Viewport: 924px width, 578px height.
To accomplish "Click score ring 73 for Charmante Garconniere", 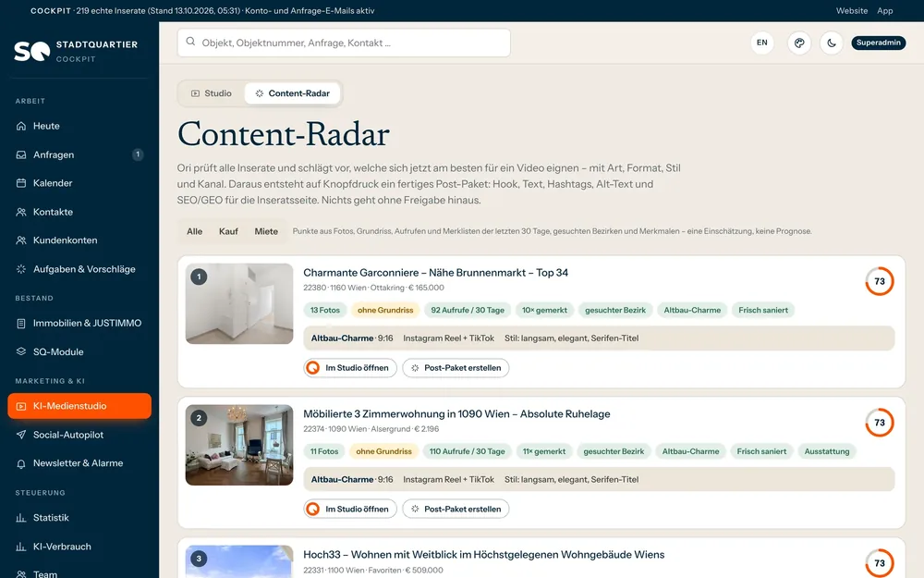I will pyautogui.click(x=880, y=281).
